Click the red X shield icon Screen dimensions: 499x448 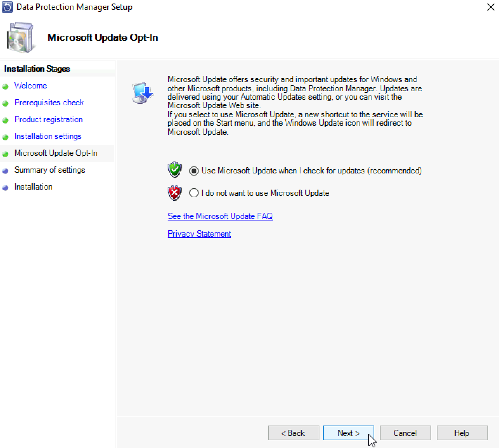pos(175,193)
